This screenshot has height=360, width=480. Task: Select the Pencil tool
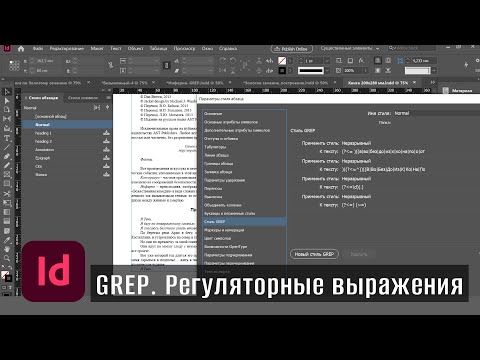[x=7, y=165]
